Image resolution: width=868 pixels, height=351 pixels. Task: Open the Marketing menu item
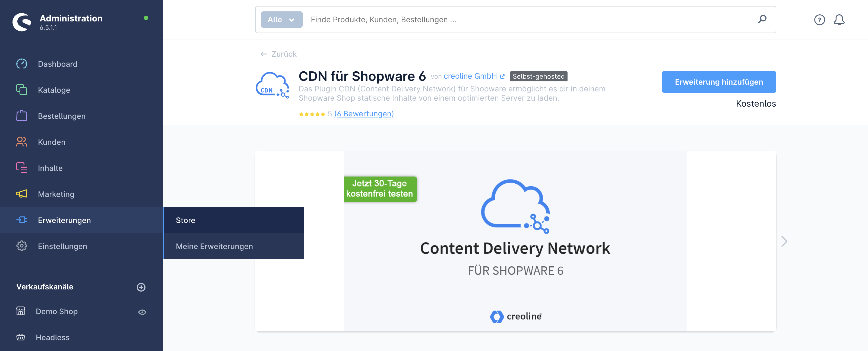(81, 194)
